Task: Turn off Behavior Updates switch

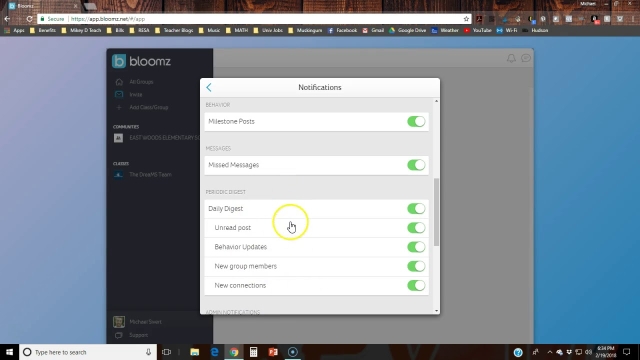Action: click(416, 247)
